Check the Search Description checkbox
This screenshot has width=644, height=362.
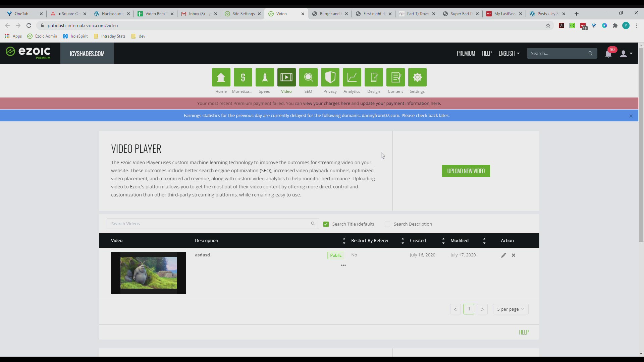[387, 224]
